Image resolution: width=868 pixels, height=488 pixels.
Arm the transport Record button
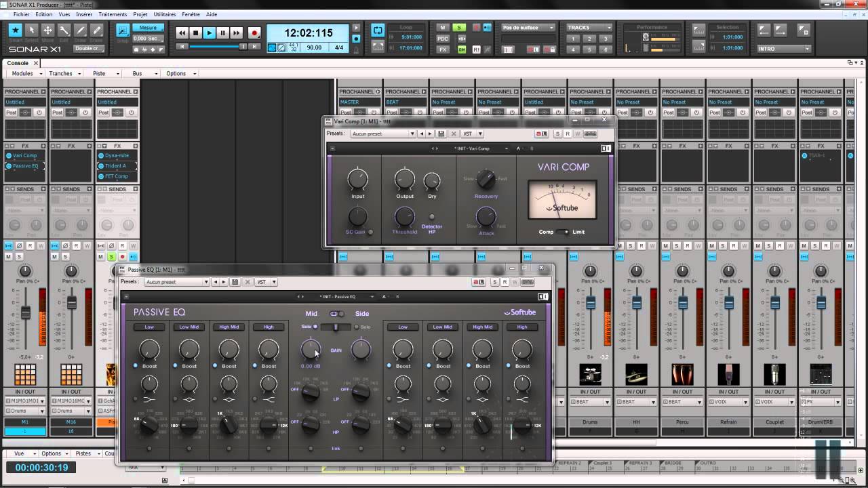[254, 33]
